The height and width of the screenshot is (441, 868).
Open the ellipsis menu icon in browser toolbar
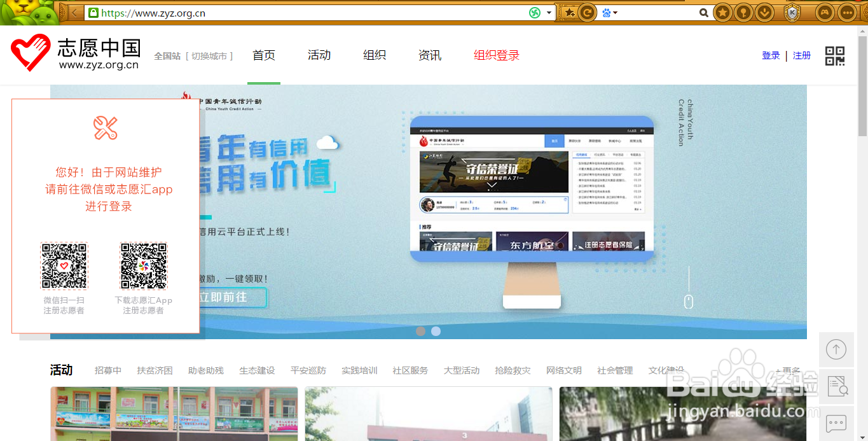(847, 12)
